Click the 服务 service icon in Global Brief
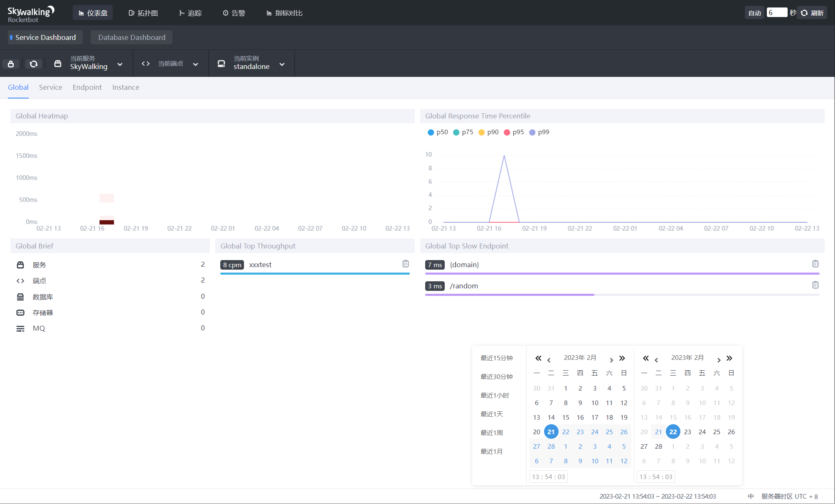 (x=20, y=265)
